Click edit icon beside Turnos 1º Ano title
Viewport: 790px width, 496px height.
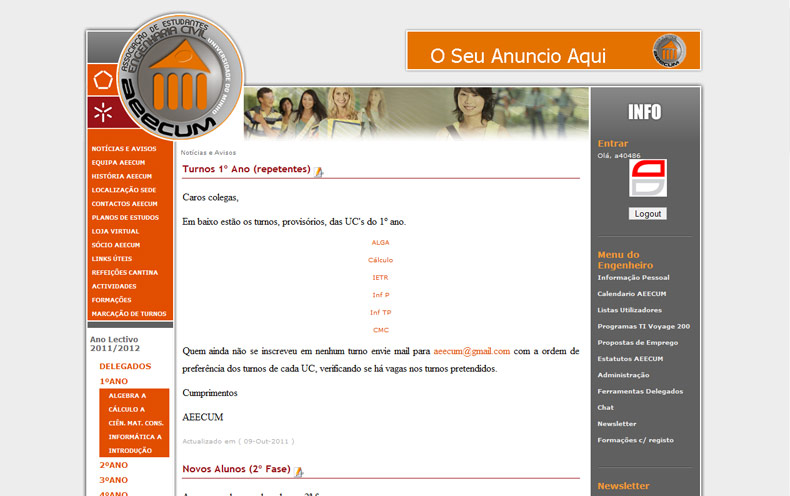coord(318,172)
